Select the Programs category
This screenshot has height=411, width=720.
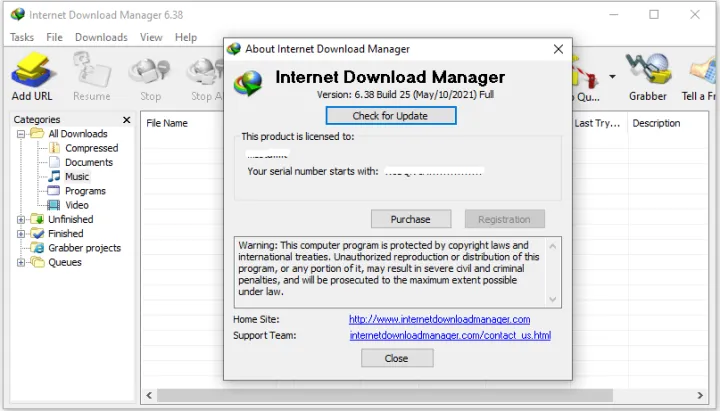tap(85, 191)
